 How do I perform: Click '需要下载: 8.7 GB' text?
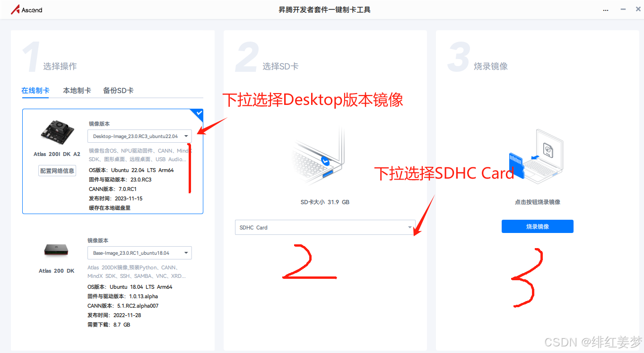point(109,325)
